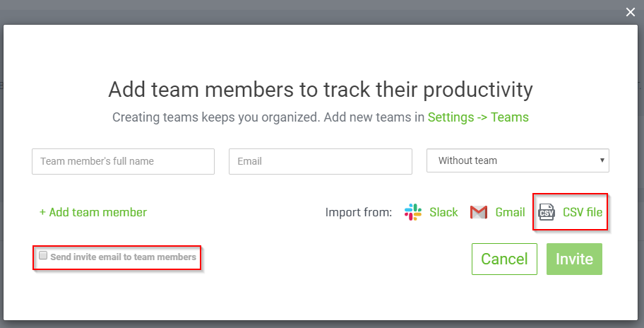Enable Send invite email to team members checkbox
644x328 pixels.
click(43, 256)
